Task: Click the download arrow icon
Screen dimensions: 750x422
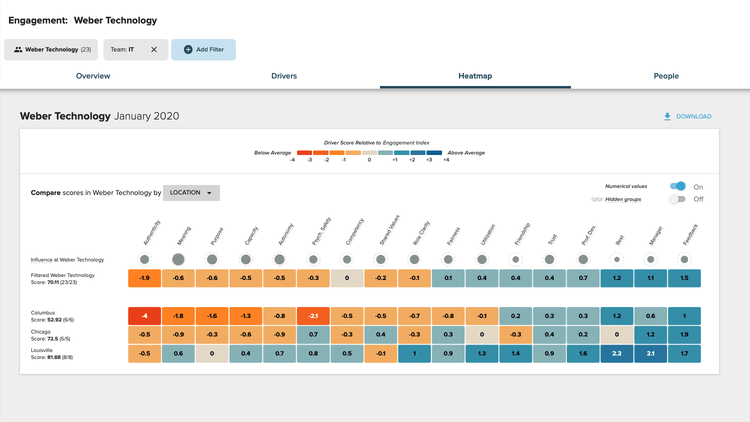Action: (667, 116)
